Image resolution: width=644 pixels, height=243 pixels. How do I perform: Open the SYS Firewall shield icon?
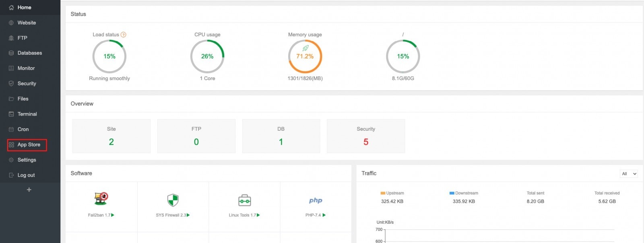coord(173,200)
